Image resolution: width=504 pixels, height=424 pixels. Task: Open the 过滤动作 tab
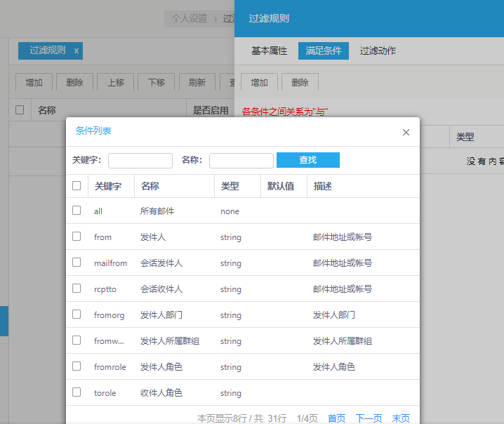click(378, 51)
